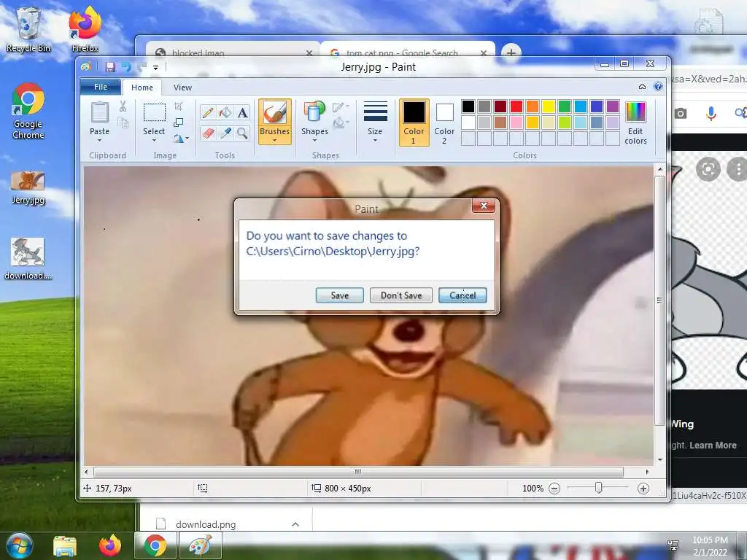The height and width of the screenshot is (560, 747).
Task: Click the Google Chrome desktop shortcut
Action: pos(28,112)
